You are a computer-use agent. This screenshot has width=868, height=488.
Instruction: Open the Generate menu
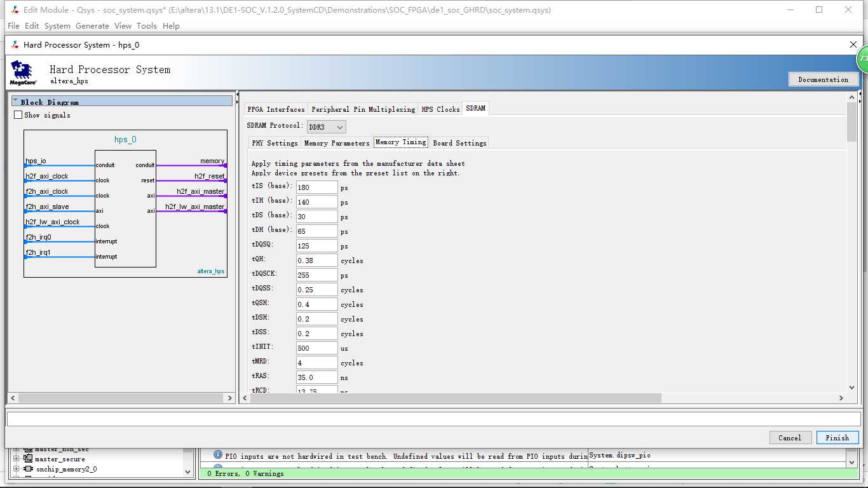pyautogui.click(x=92, y=26)
